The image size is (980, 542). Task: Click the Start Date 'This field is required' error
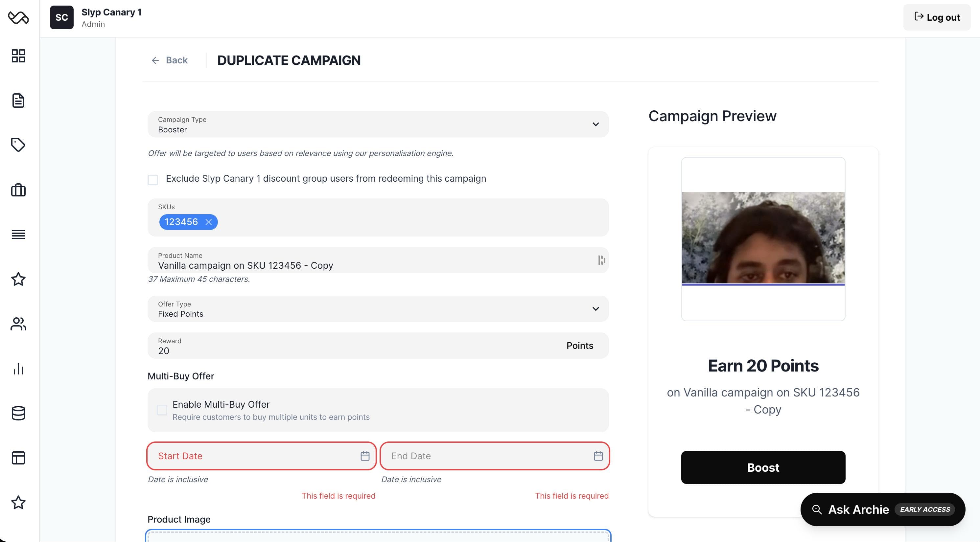click(x=338, y=496)
